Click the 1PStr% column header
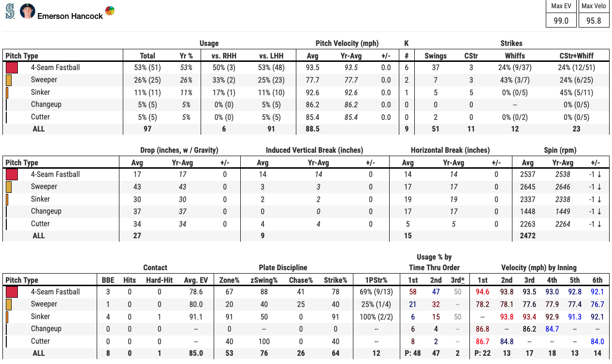This screenshot has width=612, height=364. tap(375, 280)
